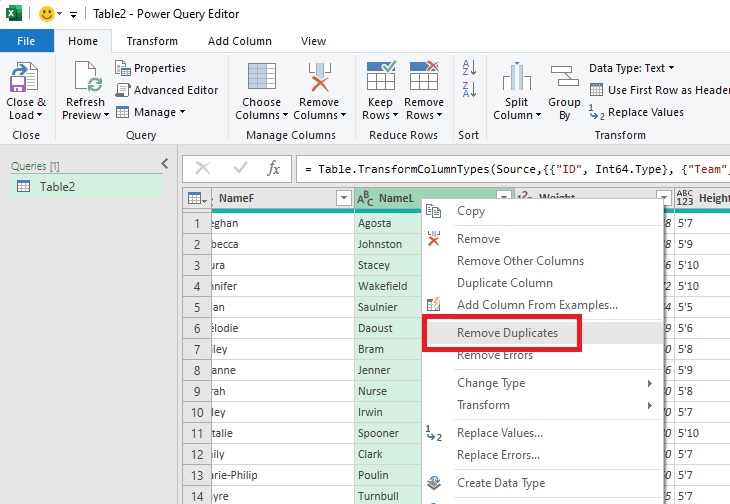The height and width of the screenshot is (504, 730).
Task: Open the Quick Access Toolbar customize dropdown
Action: tap(73, 14)
